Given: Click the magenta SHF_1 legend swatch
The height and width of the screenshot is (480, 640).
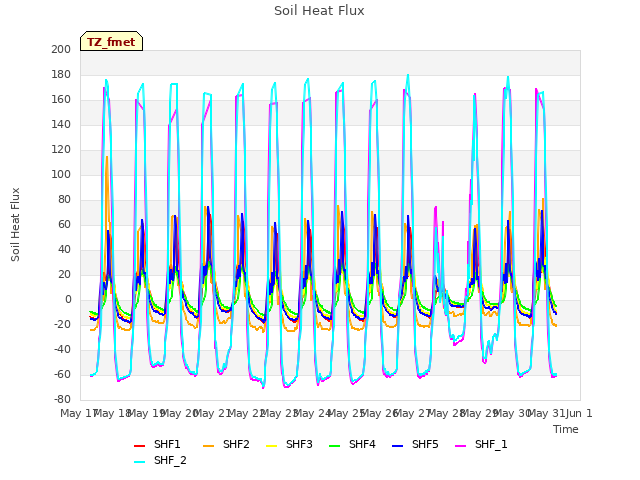Looking at the screenshot, I should tap(460, 446).
